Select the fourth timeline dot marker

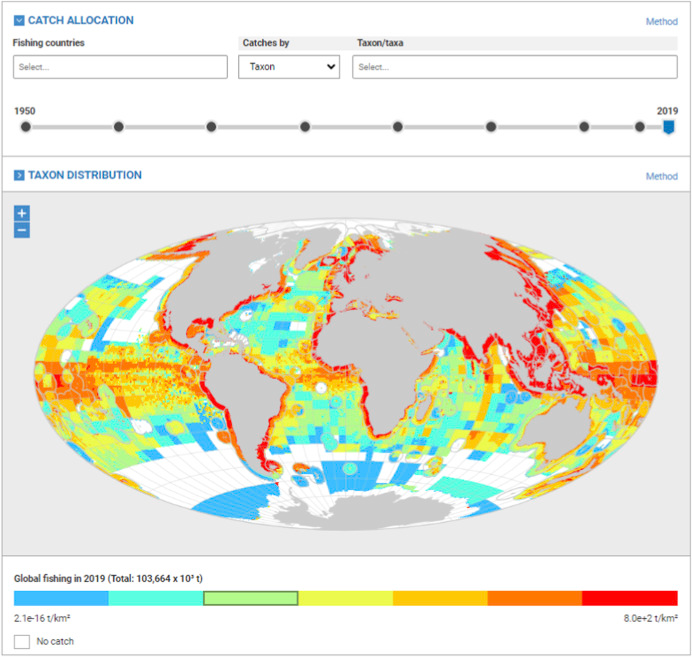305,127
